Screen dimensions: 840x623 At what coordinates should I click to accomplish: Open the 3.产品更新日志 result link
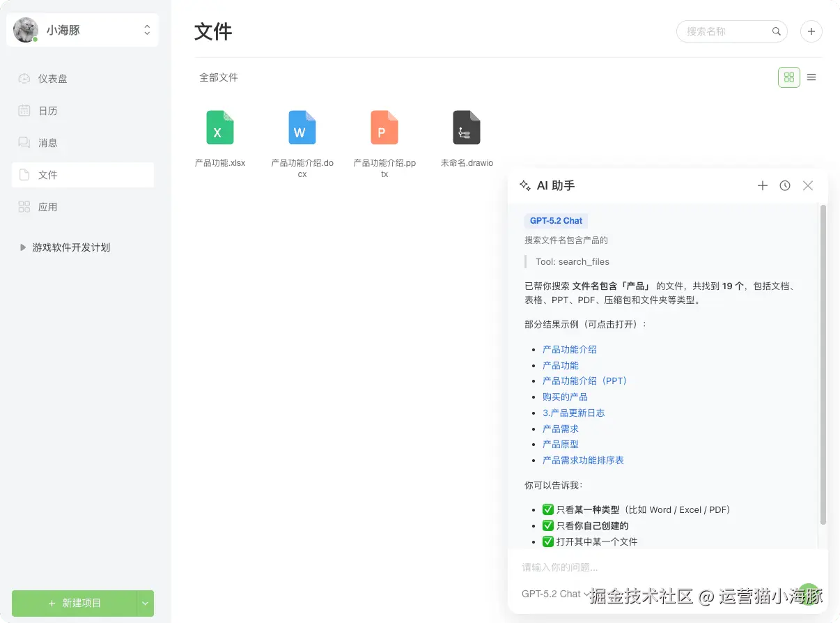(x=574, y=413)
